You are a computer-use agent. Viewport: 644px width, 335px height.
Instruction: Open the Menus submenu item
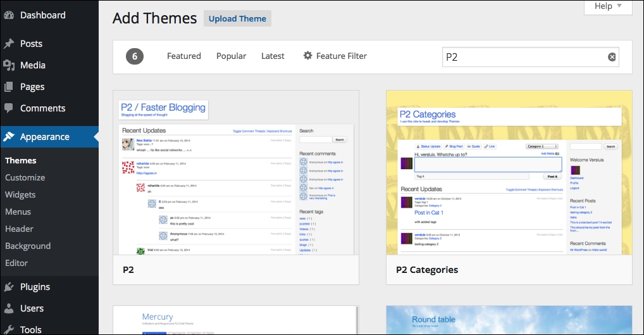(x=18, y=212)
